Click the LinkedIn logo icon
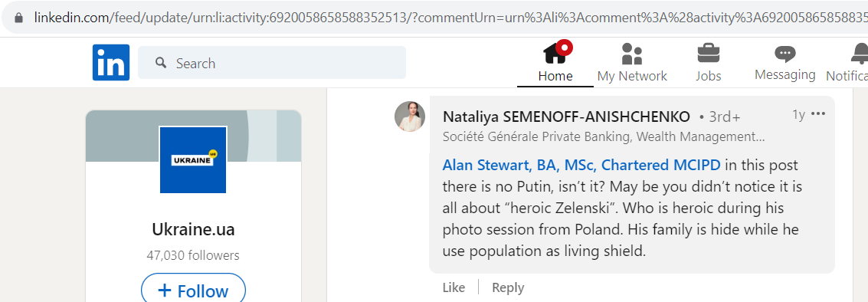 pos(111,63)
